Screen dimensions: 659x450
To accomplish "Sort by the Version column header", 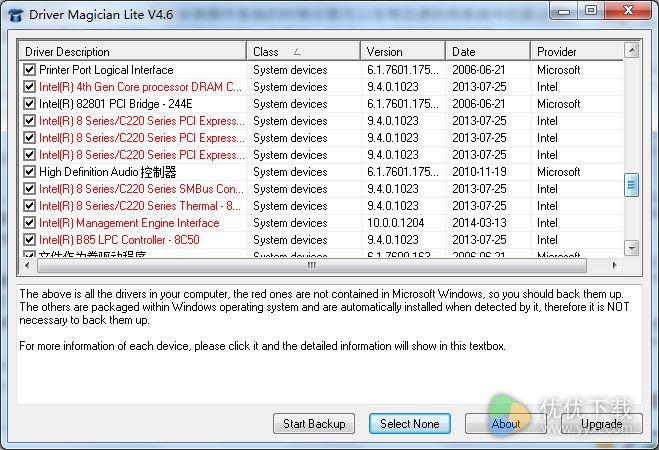I will tap(403, 52).
